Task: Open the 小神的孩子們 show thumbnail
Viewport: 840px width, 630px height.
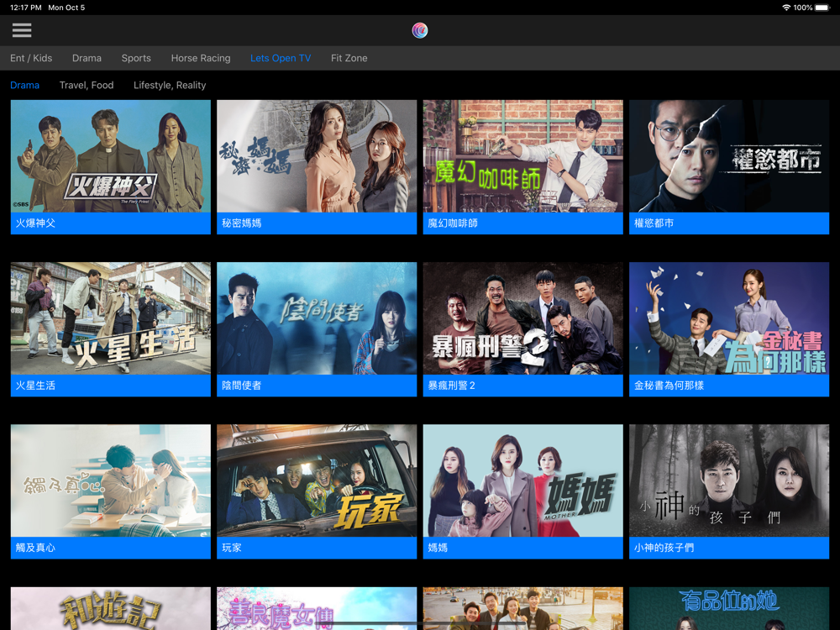Action: [x=729, y=480]
